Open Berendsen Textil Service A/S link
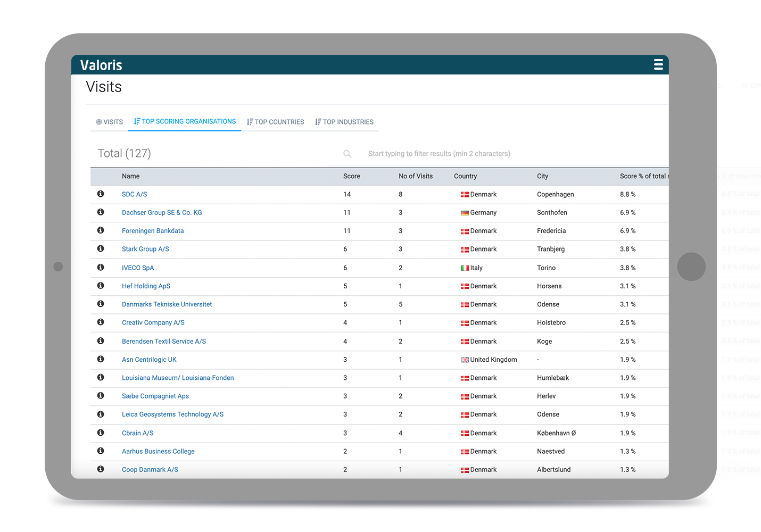This screenshot has width=761, height=532. 164,341
